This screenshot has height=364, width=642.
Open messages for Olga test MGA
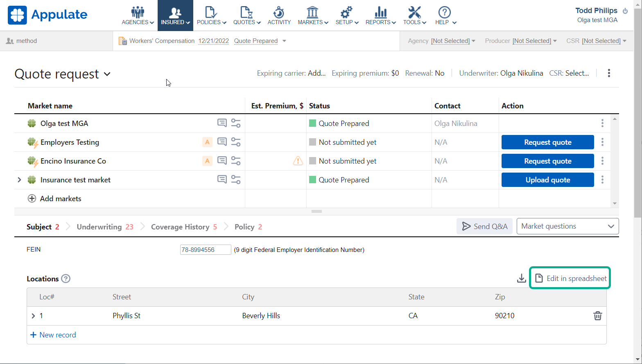[222, 123]
